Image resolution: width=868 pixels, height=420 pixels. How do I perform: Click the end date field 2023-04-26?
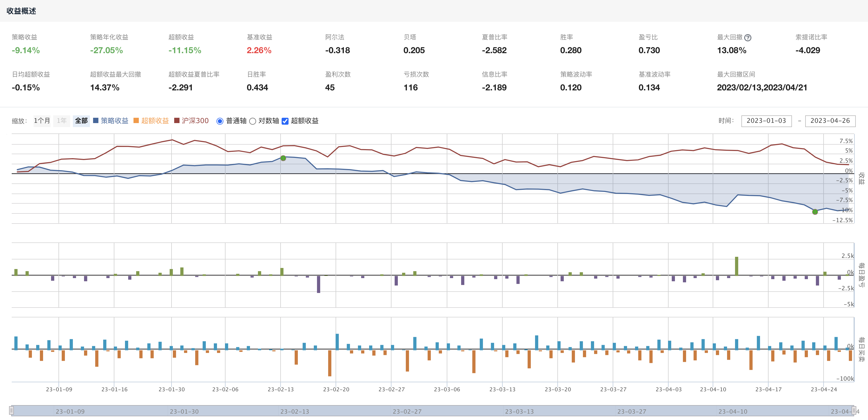[830, 121]
